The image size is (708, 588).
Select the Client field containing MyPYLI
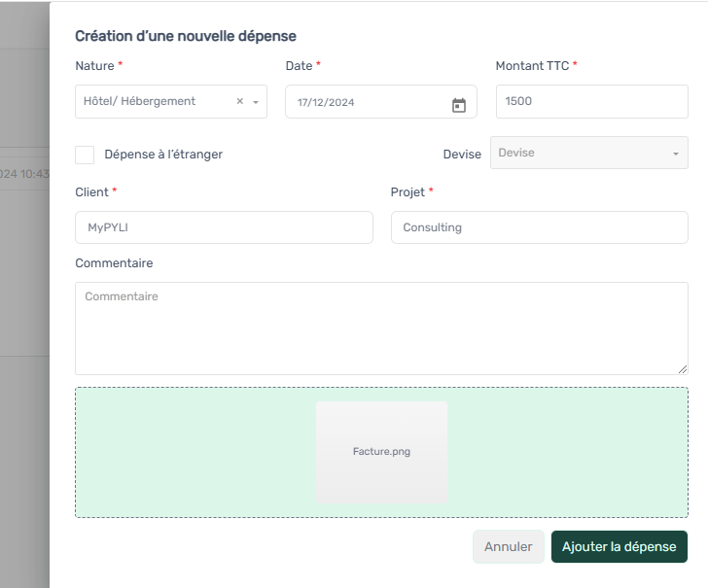coord(224,227)
